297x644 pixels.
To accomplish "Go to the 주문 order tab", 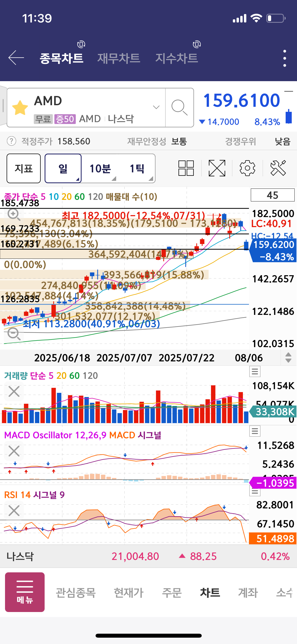I will point(172,592).
